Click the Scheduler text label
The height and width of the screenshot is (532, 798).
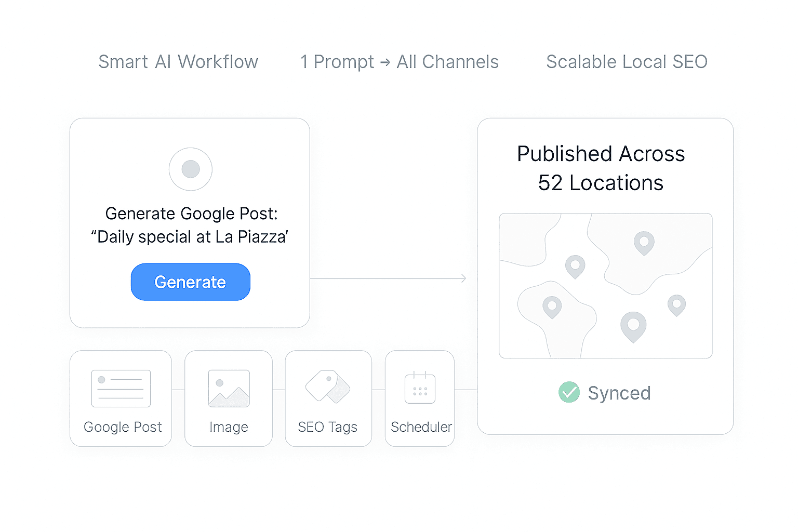tap(421, 427)
